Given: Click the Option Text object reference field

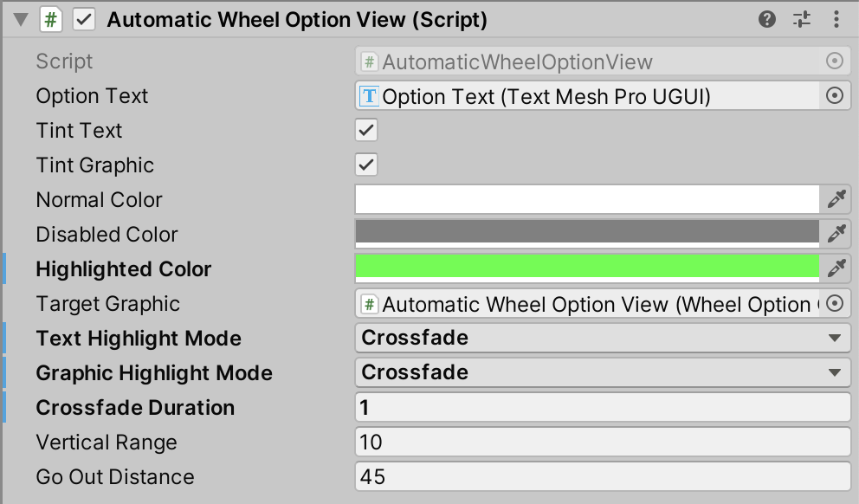Looking at the screenshot, I should pyautogui.click(x=587, y=96).
